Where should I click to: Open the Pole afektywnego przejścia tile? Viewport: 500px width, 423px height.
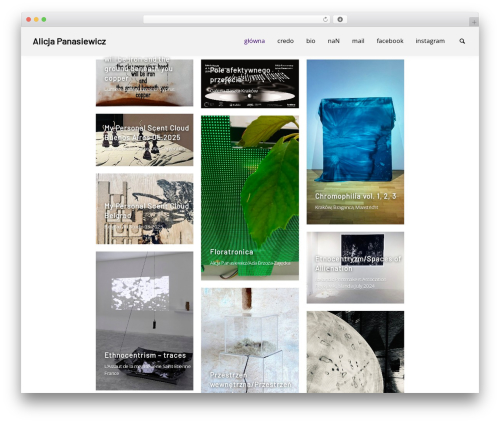(x=250, y=84)
